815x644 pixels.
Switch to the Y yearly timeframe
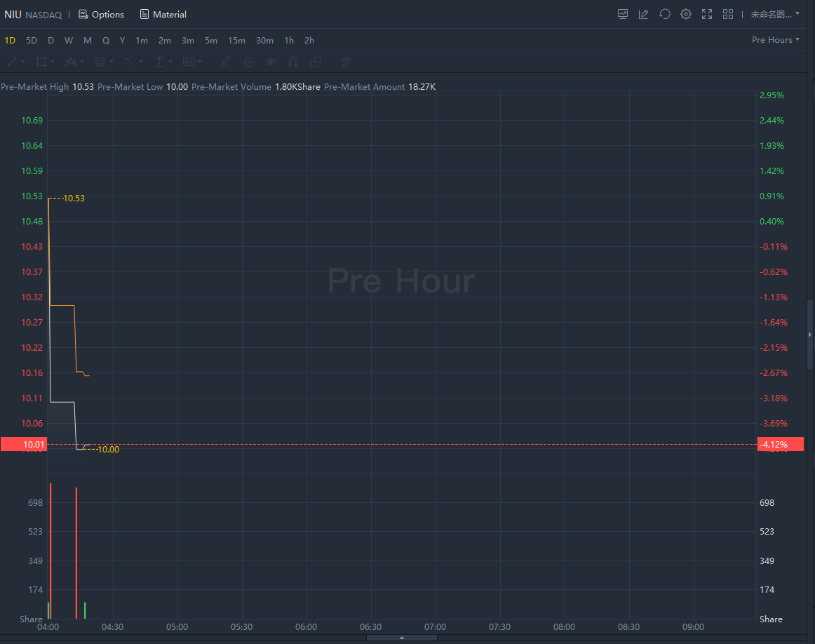click(x=122, y=41)
